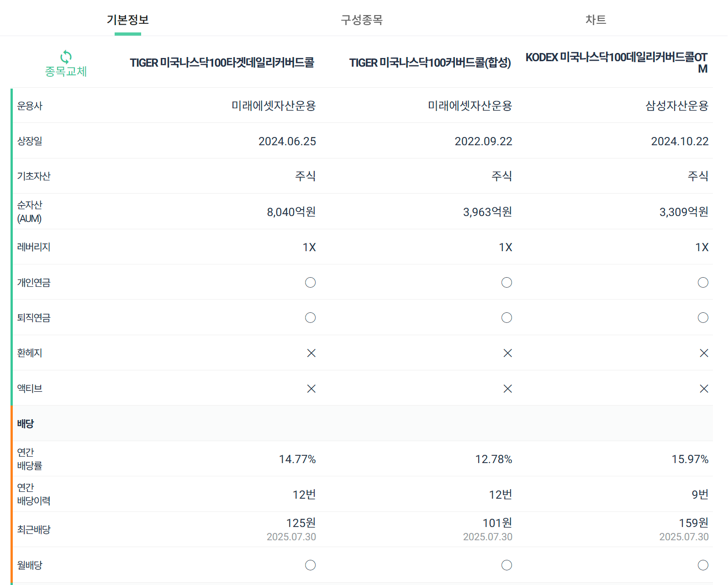The height and width of the screenshot is (585, 728).
Task: Click 월배당 circle for TIGER 커버드콜(합성)
Action: (507, 565)
